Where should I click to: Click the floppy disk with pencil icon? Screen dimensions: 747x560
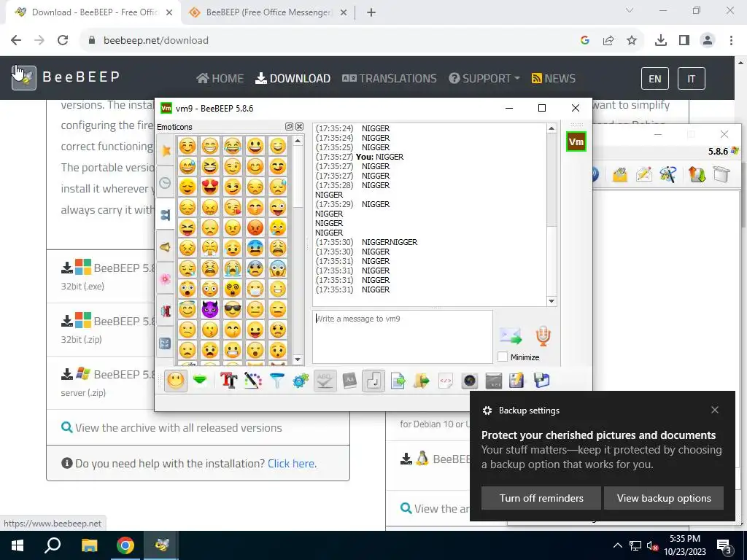[x=517, y=381]
